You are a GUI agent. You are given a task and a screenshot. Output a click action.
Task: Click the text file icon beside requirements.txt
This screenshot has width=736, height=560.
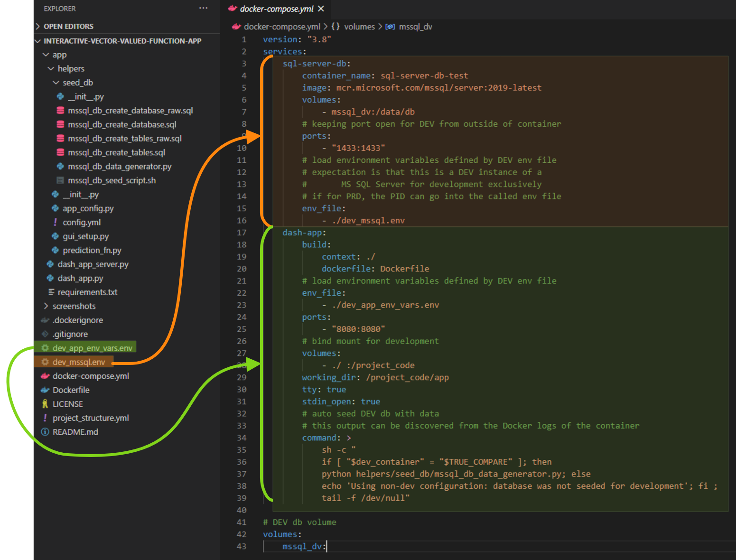click(x=51, y=292)
